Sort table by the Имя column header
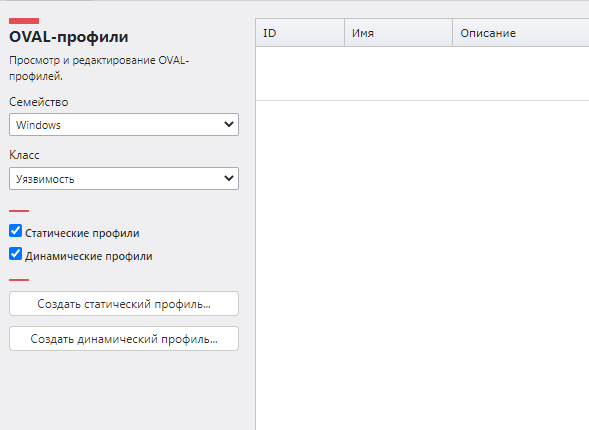This screenshot has height=430, width=589. click(x=399, y=33)
